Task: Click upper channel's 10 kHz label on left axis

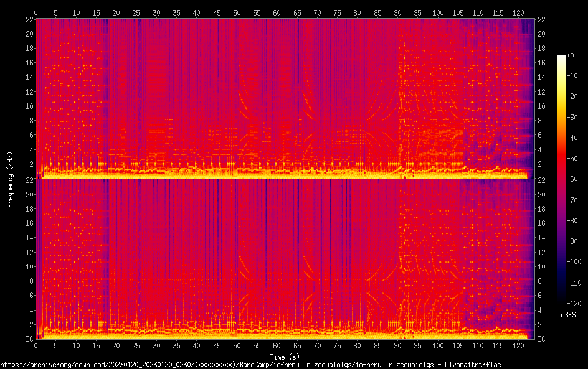Action: click(x=28, y=106)
